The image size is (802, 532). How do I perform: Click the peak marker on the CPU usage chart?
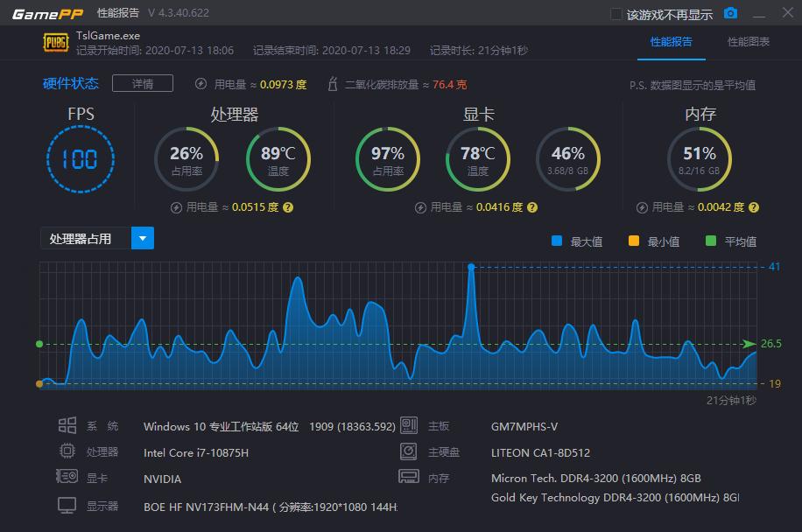(472, 267)
